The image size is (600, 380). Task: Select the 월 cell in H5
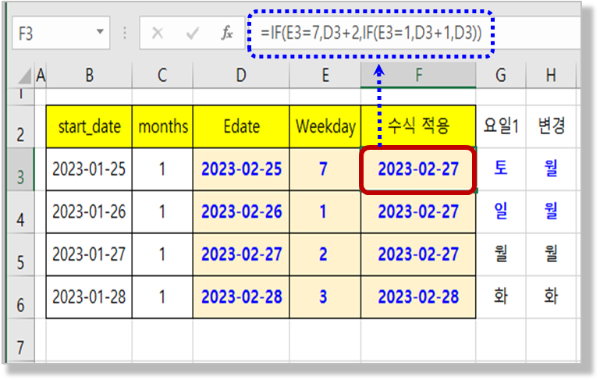551,254
